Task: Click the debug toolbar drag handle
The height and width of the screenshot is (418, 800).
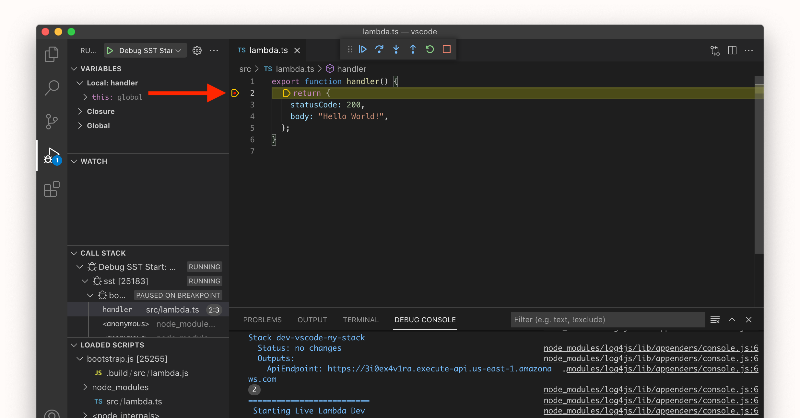Action: [349, 50]
